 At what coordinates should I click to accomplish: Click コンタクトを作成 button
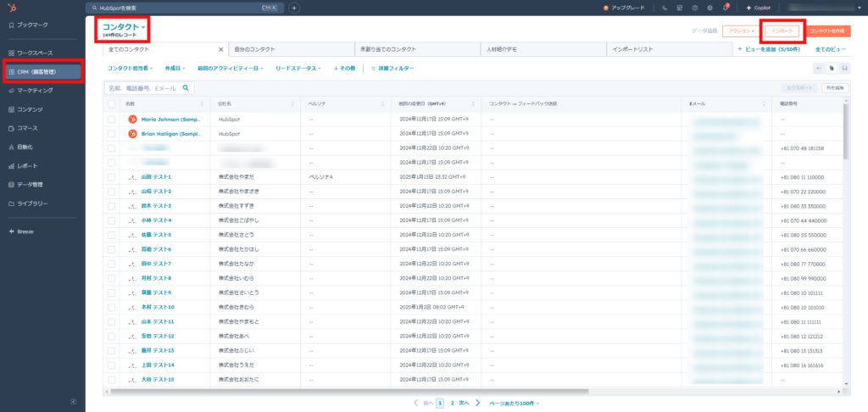[826, 31]
